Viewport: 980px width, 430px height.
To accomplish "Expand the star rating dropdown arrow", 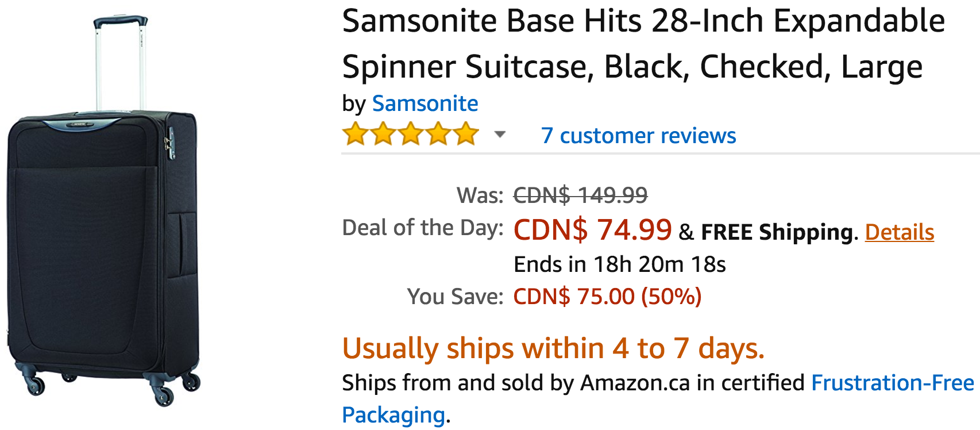I will point(500,135).
